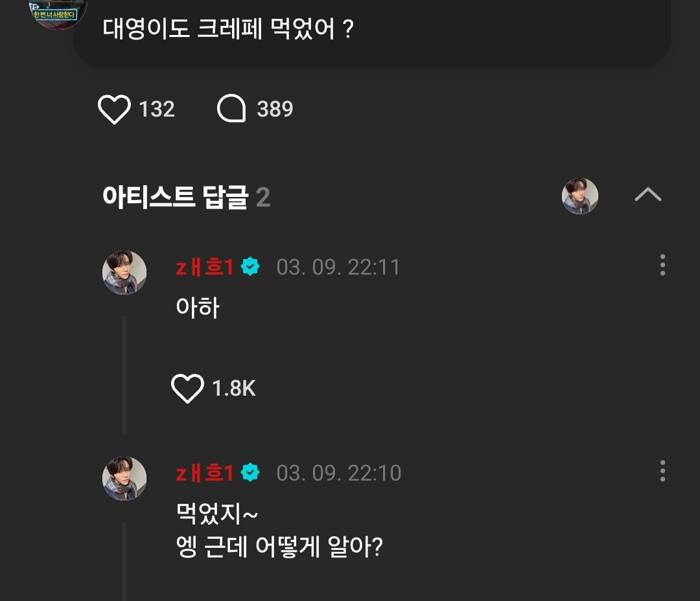This screenshot has height=601, width=700.
Task: Open the three-dot menu on the 22:10 reply
Action: 662,471
